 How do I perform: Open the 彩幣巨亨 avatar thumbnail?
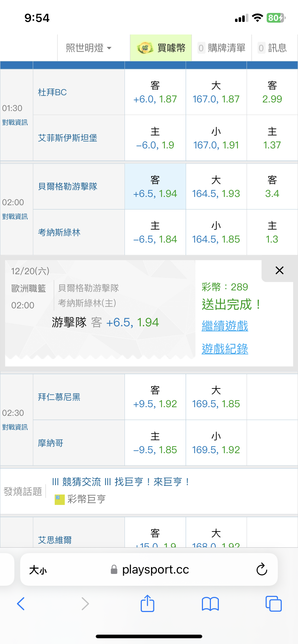click(59, 499)
